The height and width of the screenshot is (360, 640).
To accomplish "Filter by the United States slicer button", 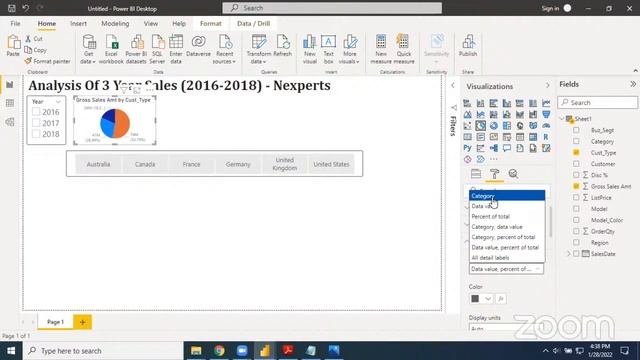I will [331, 164].
